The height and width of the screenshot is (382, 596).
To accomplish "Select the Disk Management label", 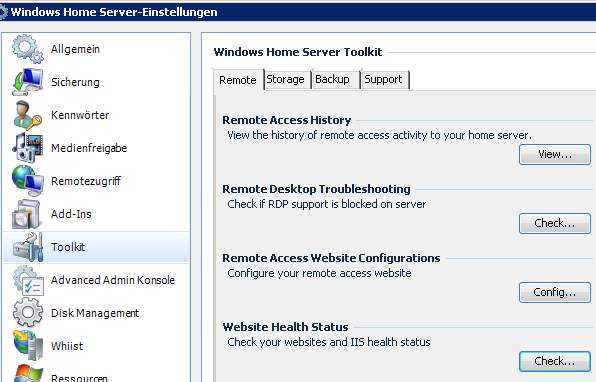I will (95, 313).
